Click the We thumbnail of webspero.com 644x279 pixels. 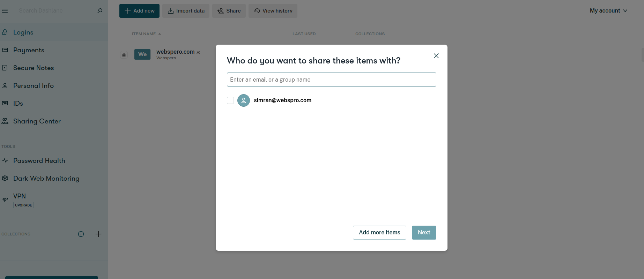142,54
